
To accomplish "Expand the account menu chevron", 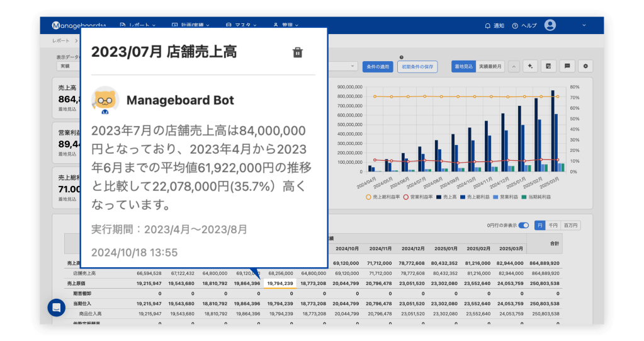I will pos(584,26).
